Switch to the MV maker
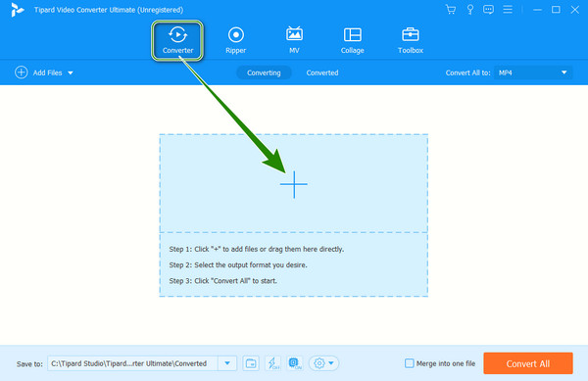The width and height of the screenshot is (588, 381). coord(294,40)
